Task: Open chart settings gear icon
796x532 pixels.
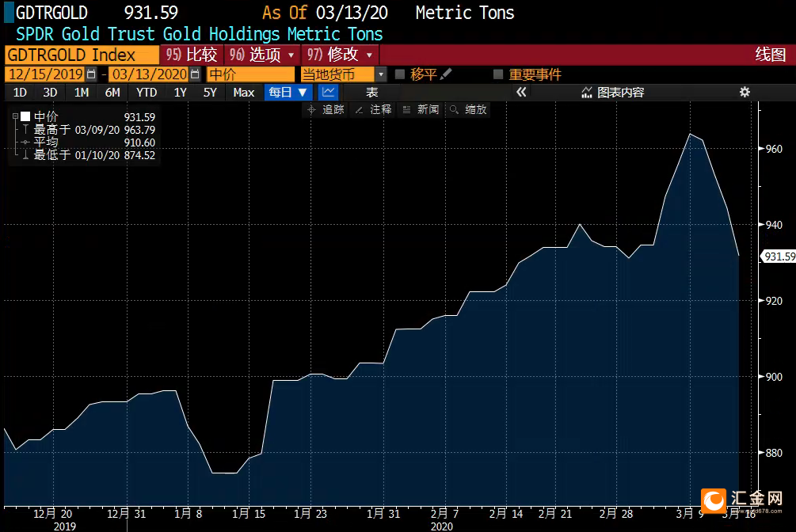Action: [x=744, y=93]
